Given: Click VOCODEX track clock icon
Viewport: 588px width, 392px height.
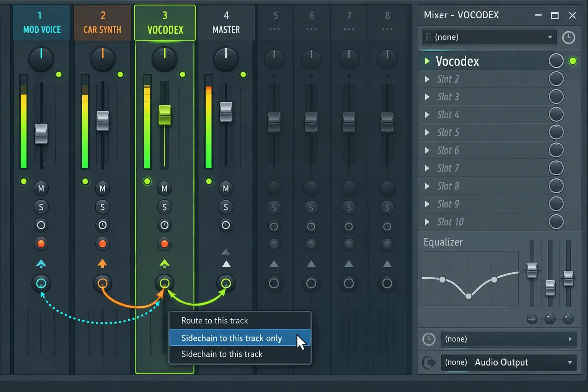Looking at the screenshot, I should [164, 225].
